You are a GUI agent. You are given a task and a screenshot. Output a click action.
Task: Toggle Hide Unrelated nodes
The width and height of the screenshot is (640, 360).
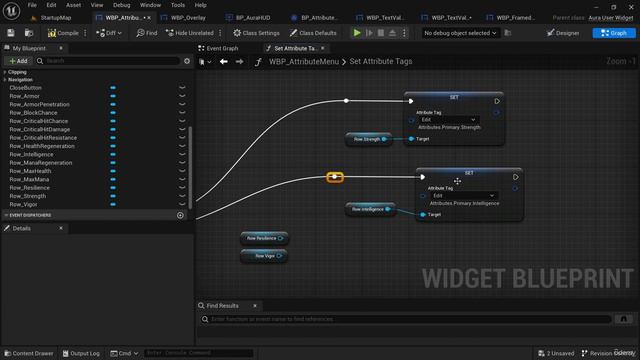[x=190, y=33]
